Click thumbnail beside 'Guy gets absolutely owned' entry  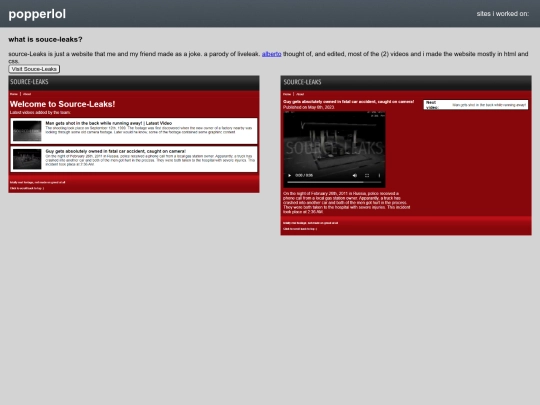point(27,159)
